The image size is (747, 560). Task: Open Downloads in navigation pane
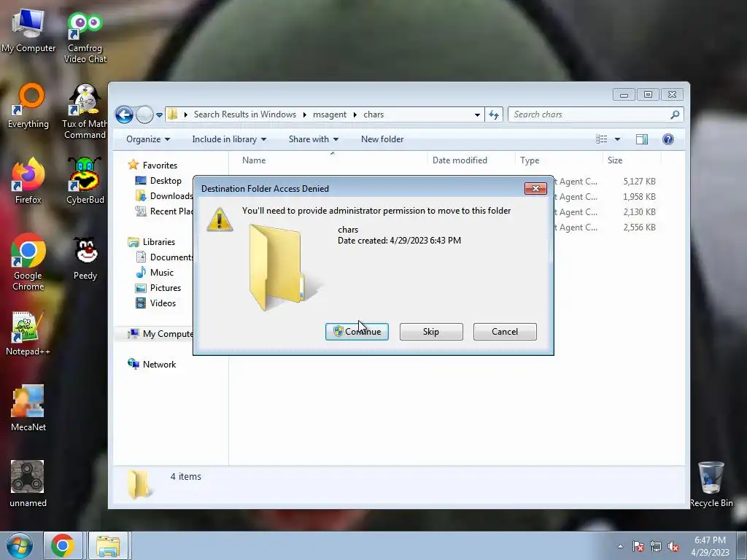coord(164,195)
